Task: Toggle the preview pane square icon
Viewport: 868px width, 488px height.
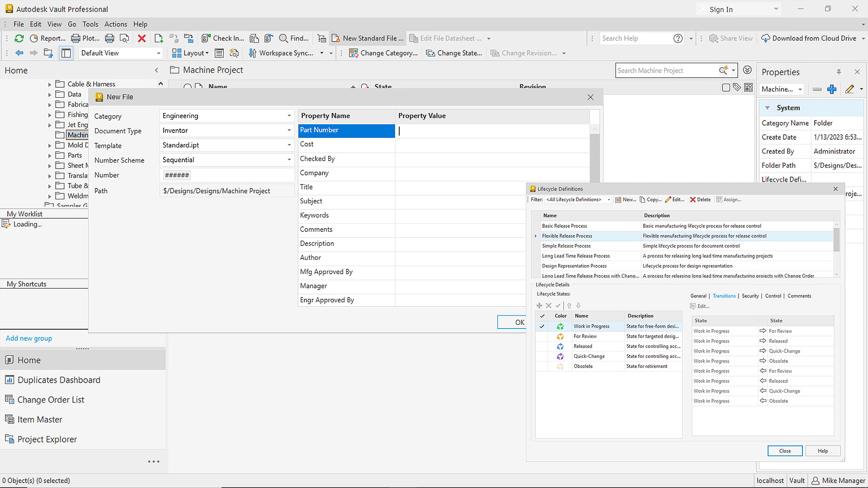Action: (726, 88)
